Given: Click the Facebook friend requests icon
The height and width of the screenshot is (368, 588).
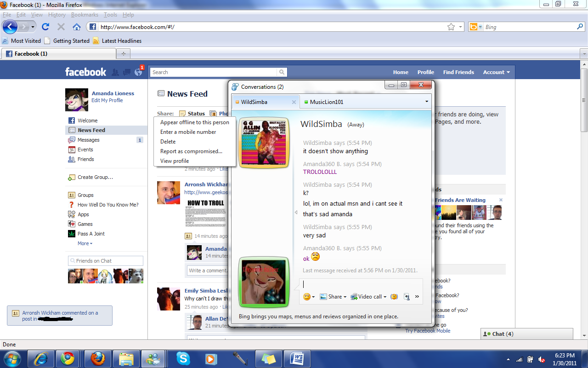Looking at the screenshot, I should [115, 72].
